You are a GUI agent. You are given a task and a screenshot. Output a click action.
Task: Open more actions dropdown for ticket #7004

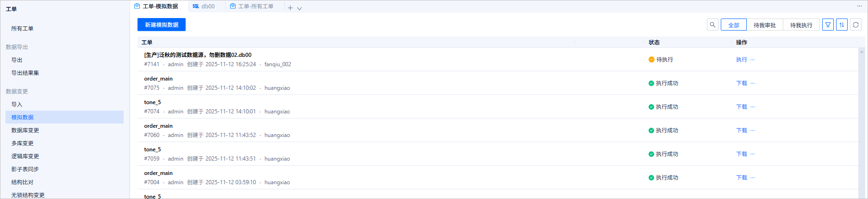tap(753, 178)
